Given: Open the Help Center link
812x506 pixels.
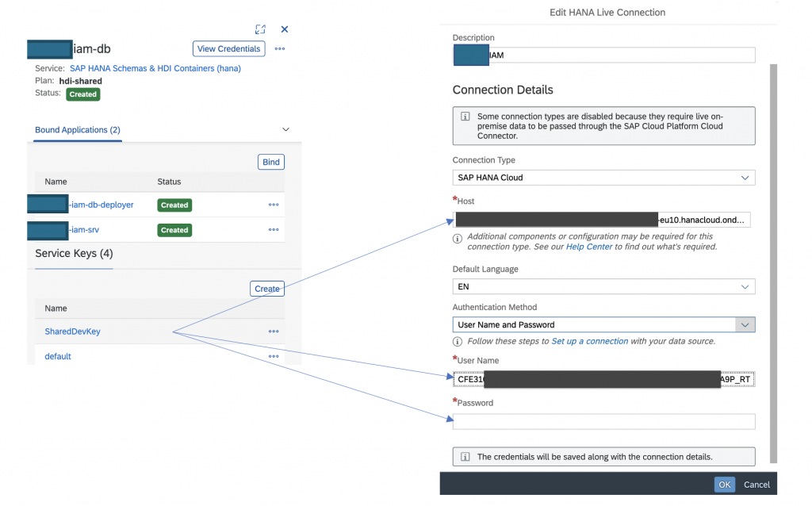Looking at the screenshot, I should pyautogui.click(x=589, y=247).
